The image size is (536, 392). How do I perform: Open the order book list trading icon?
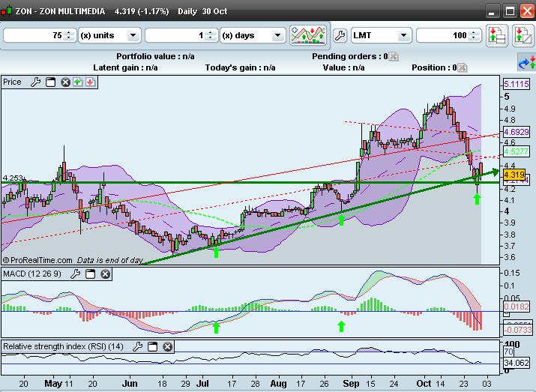497,35
